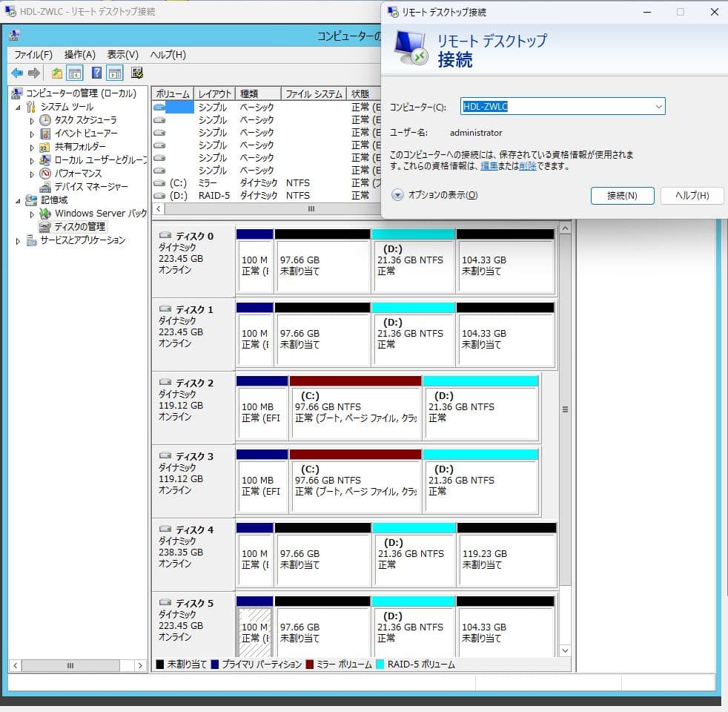Collapse the 記憶域 tree node
The height and width of the screenshot is (712, 728).
[18, 201]
